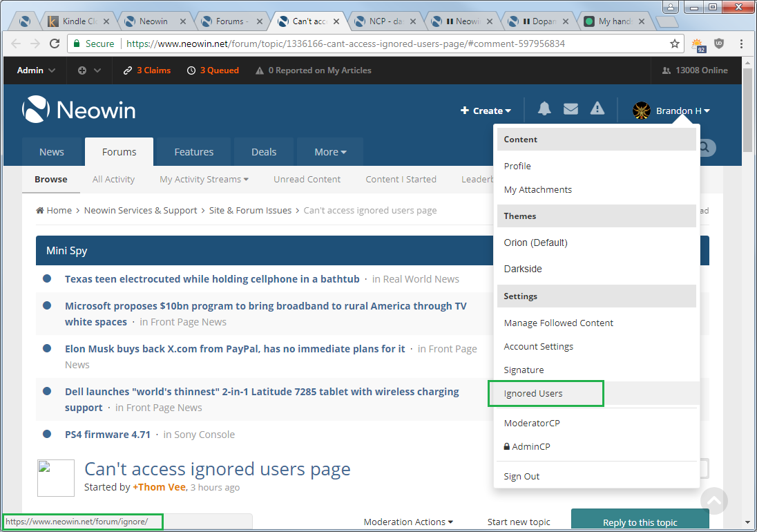Click scroll-to-top chevron circle button
This screenshot has width=757, height=532.
(x=714, y=501)
